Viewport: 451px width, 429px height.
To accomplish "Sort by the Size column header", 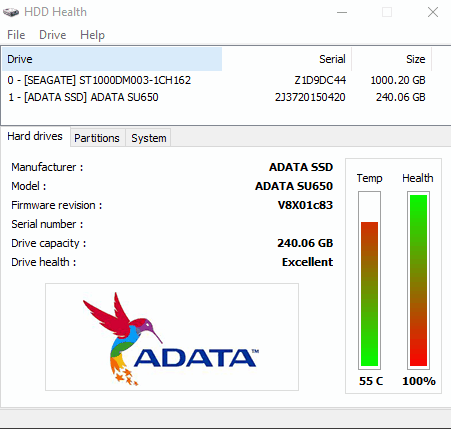I will (392, 59).
